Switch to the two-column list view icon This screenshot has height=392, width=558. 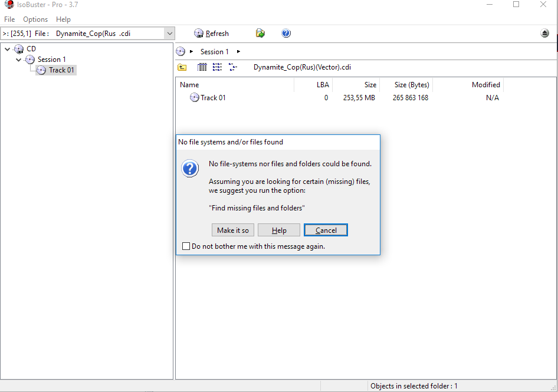(218, 67)
